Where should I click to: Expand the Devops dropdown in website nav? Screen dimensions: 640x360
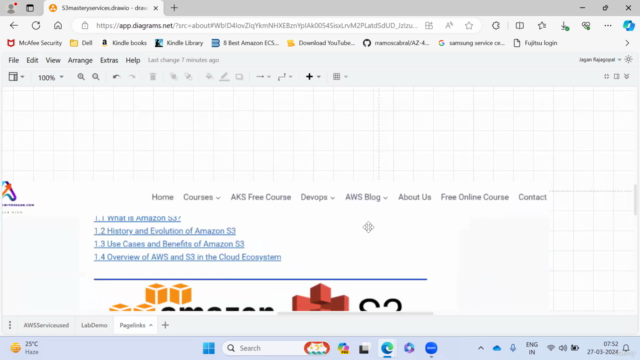tap(318, 197)
